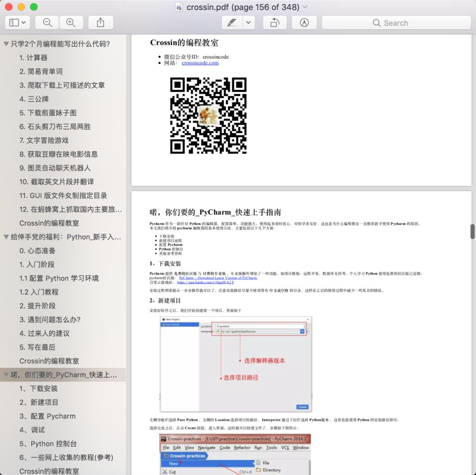This screenshot has height=475, width=476.
Task: Open the sidebar view options button
Action: point(17,22)
